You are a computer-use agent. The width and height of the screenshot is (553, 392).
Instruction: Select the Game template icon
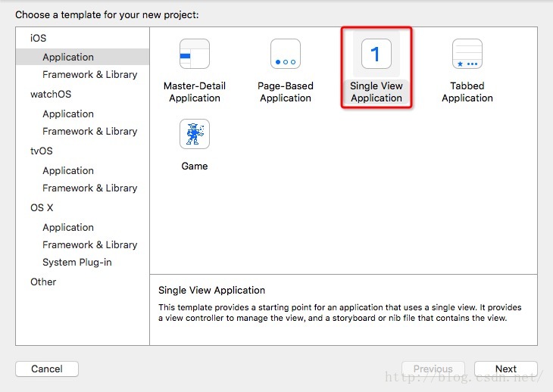[195, 134]
